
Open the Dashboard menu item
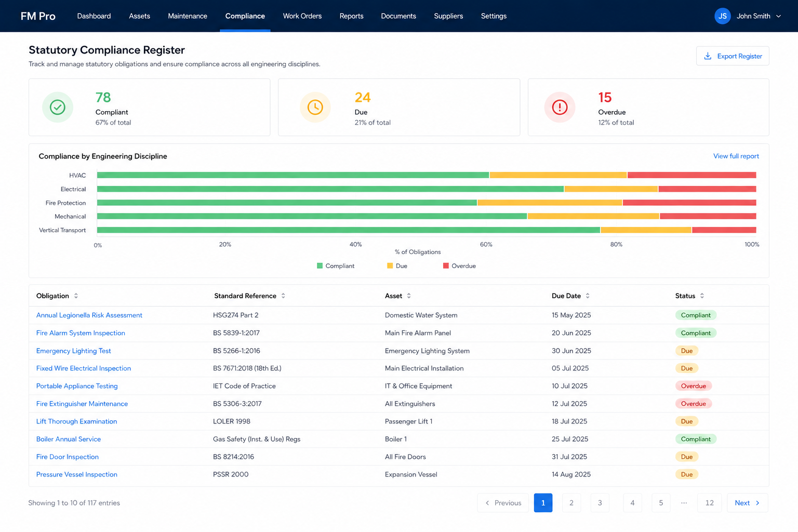point(94,16)
